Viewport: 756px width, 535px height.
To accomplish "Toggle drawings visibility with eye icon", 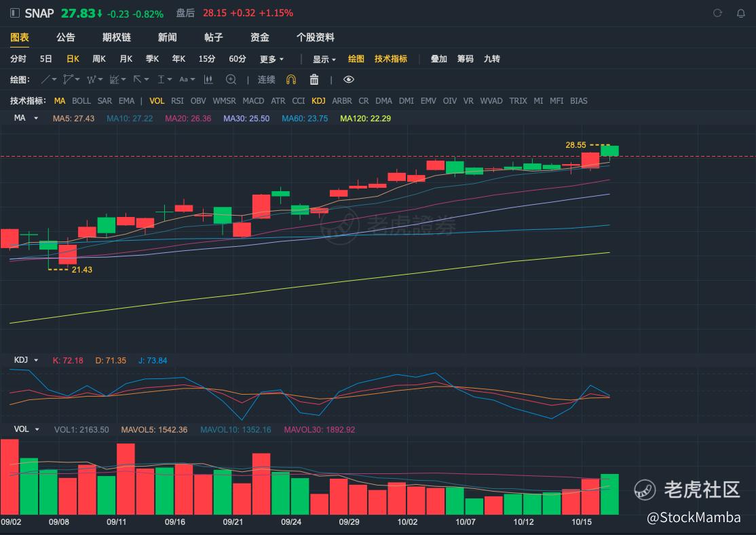I will (349, 79).
